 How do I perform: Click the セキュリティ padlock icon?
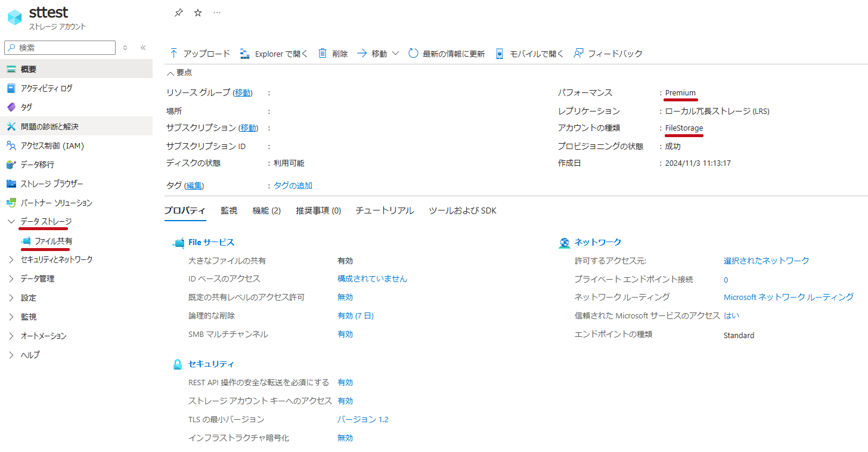[x=178, y=364]
